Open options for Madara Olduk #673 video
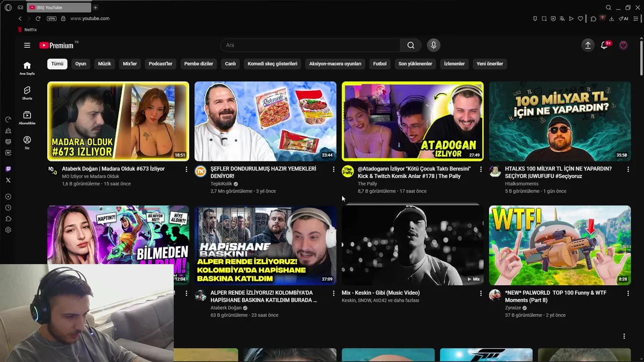 point(186,169)
